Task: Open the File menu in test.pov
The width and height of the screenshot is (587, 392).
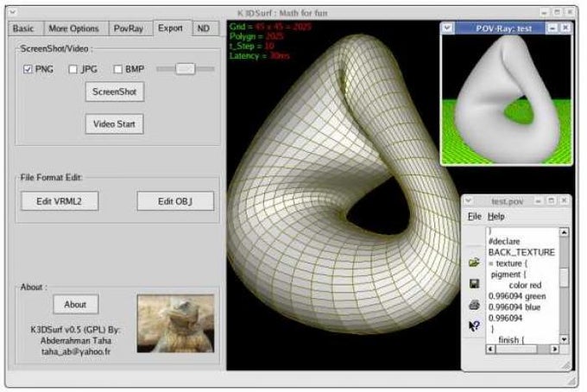Action: [x=474, y=217]
